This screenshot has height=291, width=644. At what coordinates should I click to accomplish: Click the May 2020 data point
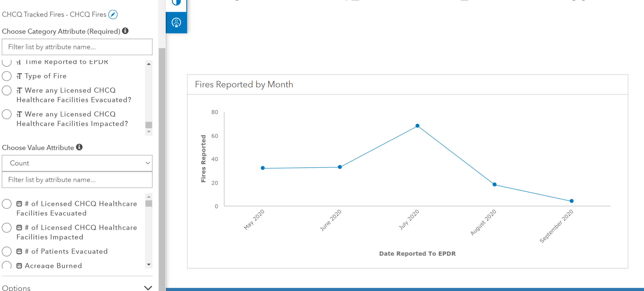262,168
